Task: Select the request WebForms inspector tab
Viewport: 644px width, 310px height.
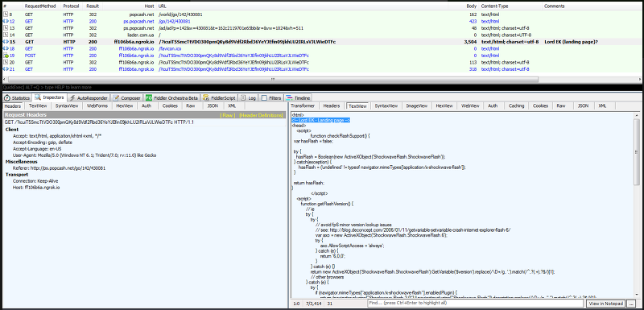Action: pos(97,106)
